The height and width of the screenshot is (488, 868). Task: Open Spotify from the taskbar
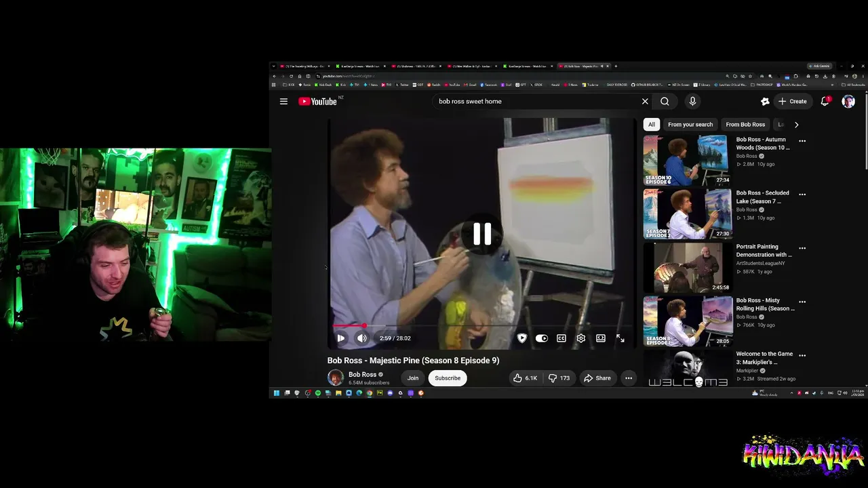[x=317, y=393]
